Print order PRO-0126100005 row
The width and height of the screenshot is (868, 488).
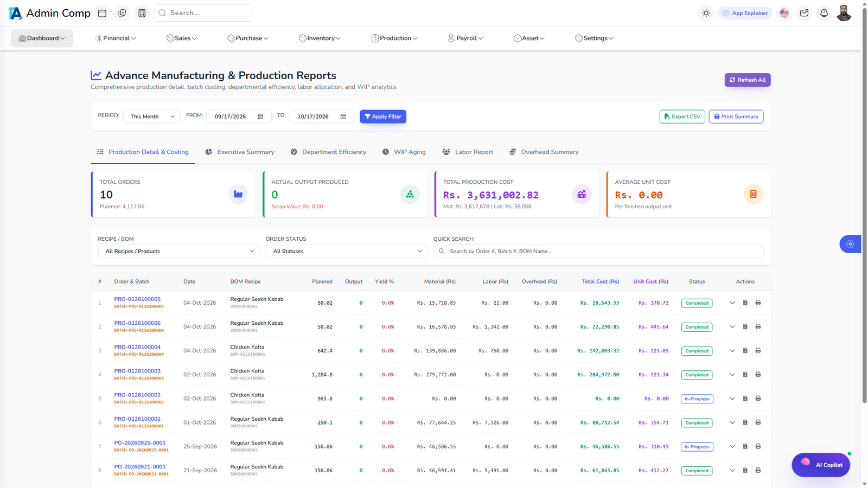(758, 303)
